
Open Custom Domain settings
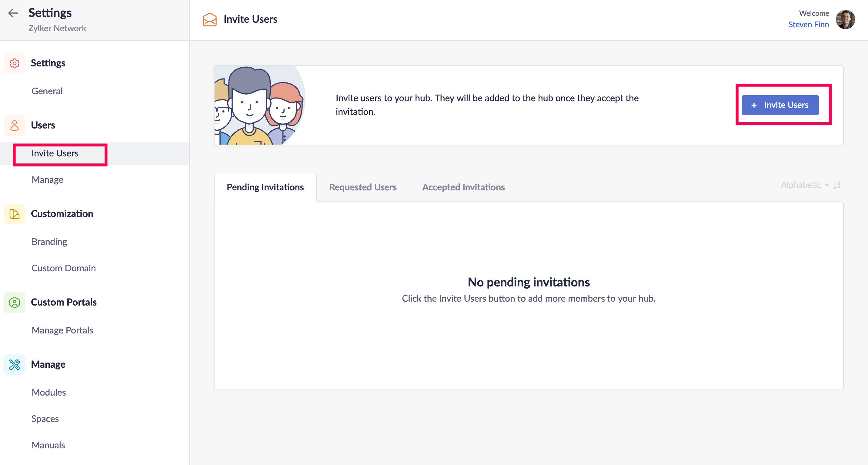click(64, 268)
